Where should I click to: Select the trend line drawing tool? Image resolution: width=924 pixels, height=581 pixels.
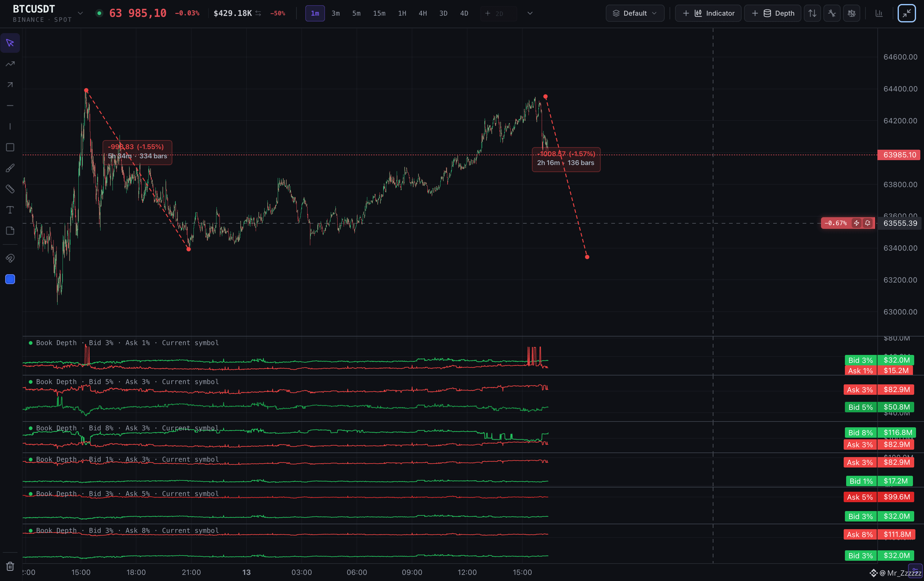(x=10, y=64)
